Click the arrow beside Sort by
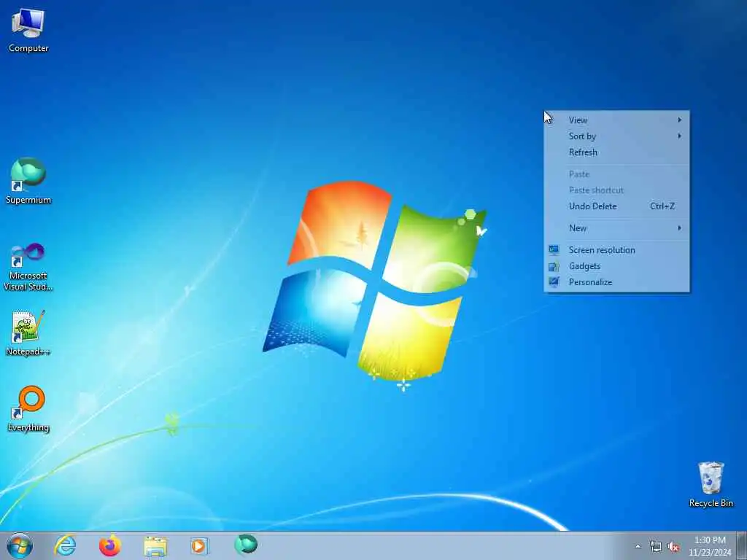The height and width of the screenshot is (560, 747). (680, 136)
